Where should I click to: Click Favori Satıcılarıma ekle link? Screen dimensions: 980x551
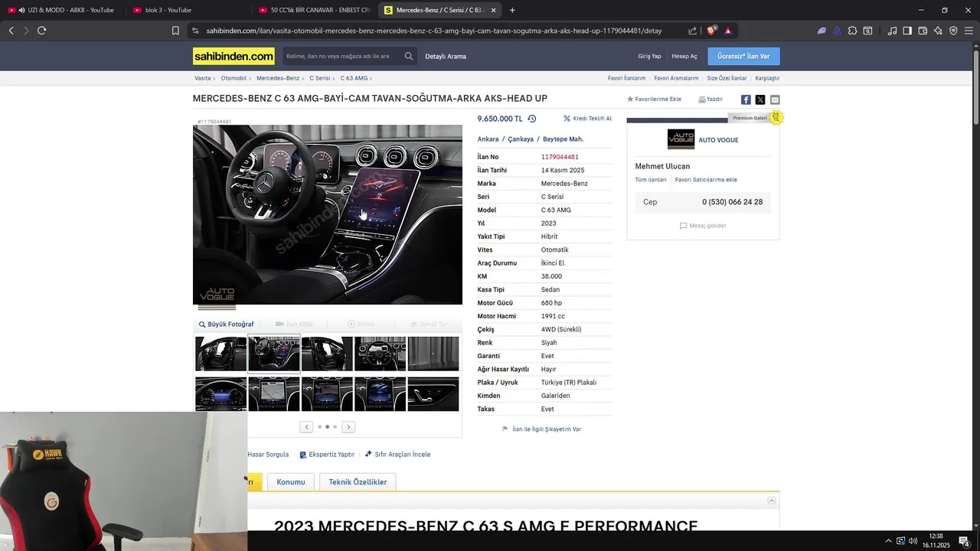706,180
